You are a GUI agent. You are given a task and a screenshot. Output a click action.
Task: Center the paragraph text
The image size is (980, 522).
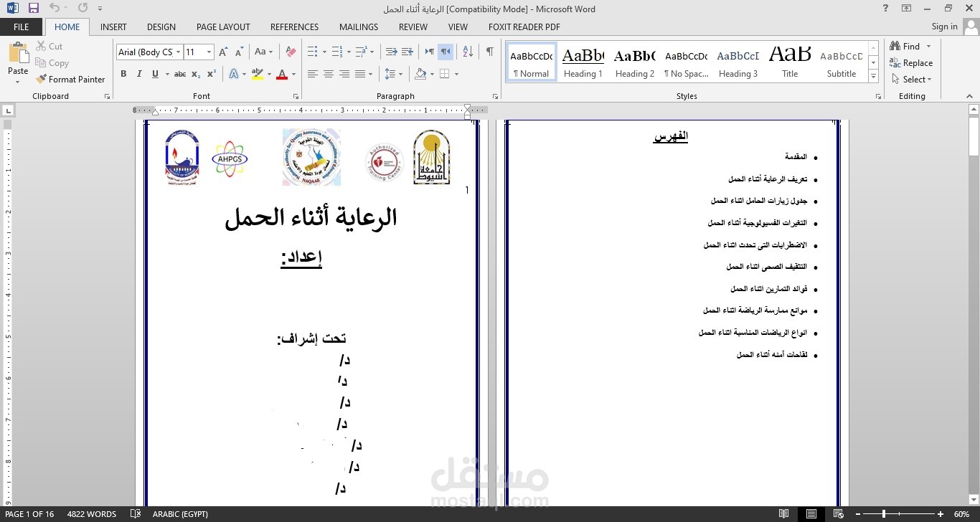pyautogui.click(x=329, y=74)
